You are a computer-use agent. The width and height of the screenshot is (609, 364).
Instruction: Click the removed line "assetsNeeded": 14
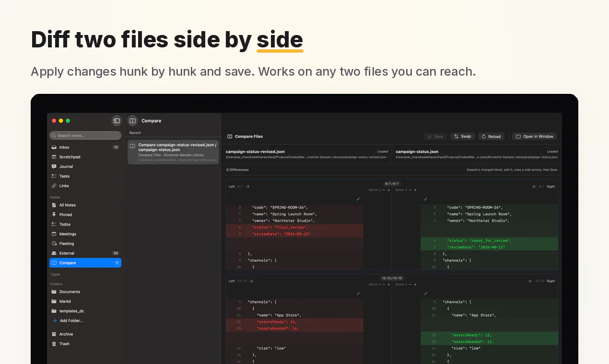tap(278, 329)
